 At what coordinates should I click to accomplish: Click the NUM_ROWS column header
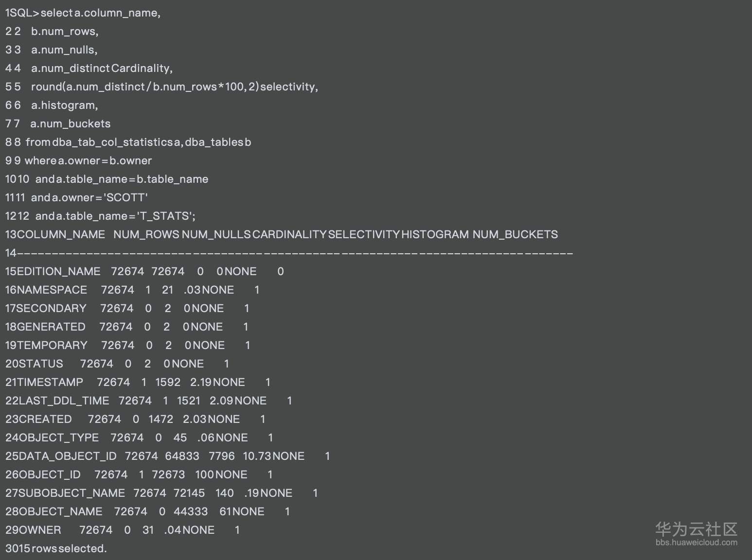146,235
